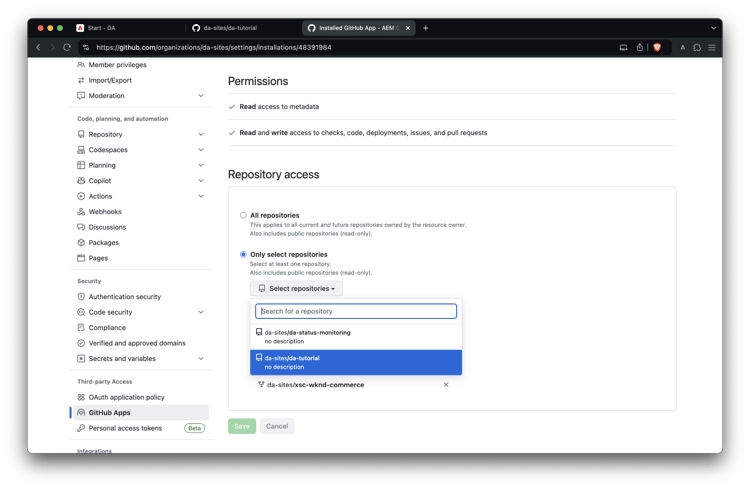Open Compliance settings

point(107,327)
